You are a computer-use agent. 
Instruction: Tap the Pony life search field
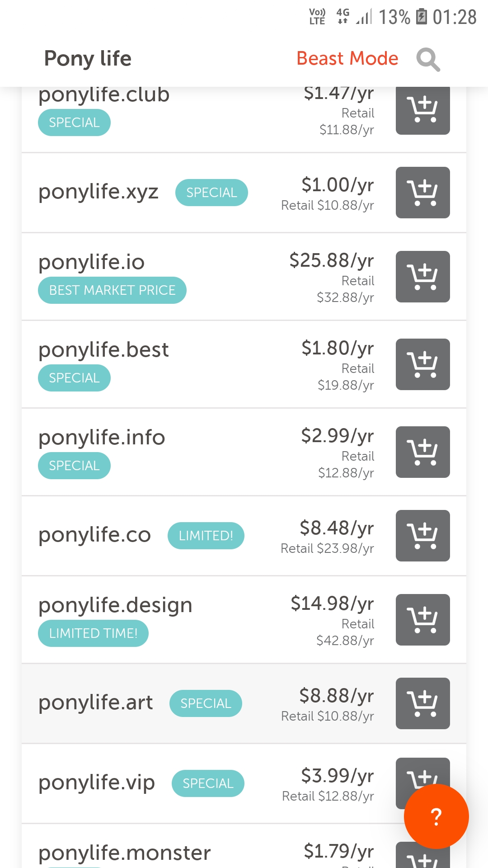point(88,59)
